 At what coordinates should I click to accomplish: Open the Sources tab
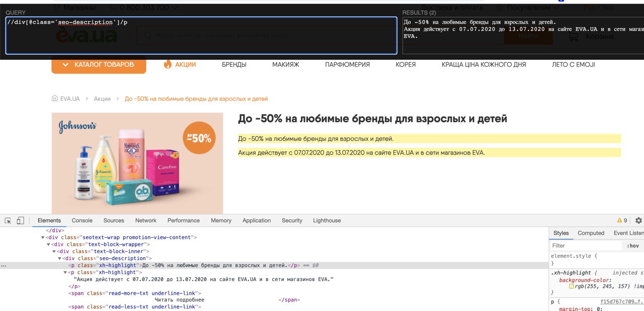coord(114,221)
